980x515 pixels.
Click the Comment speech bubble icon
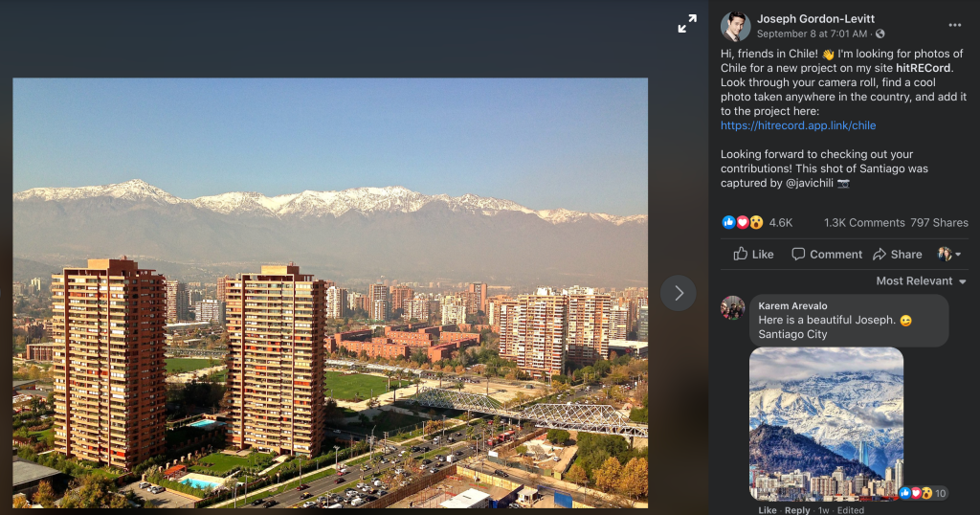(798, 254)
